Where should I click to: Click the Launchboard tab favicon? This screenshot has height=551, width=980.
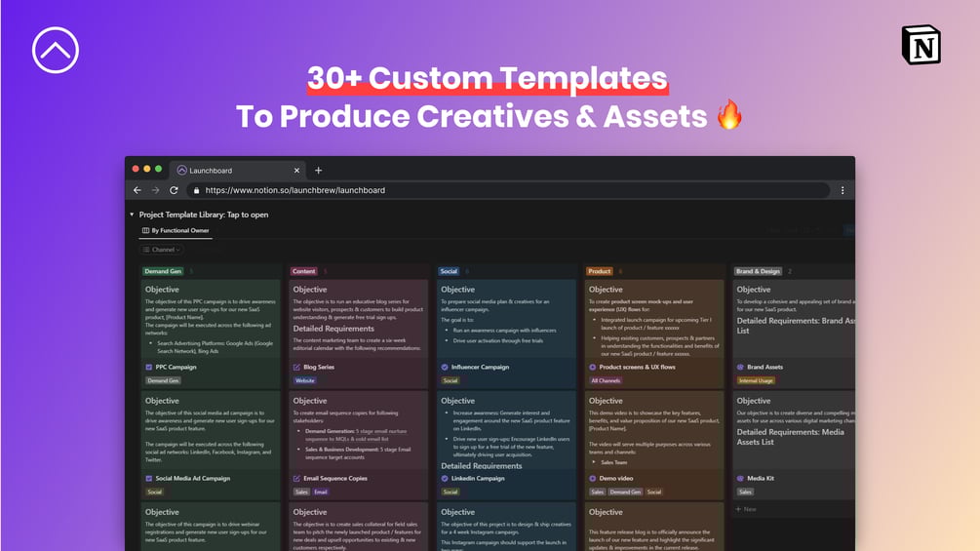tap(182, 170)
